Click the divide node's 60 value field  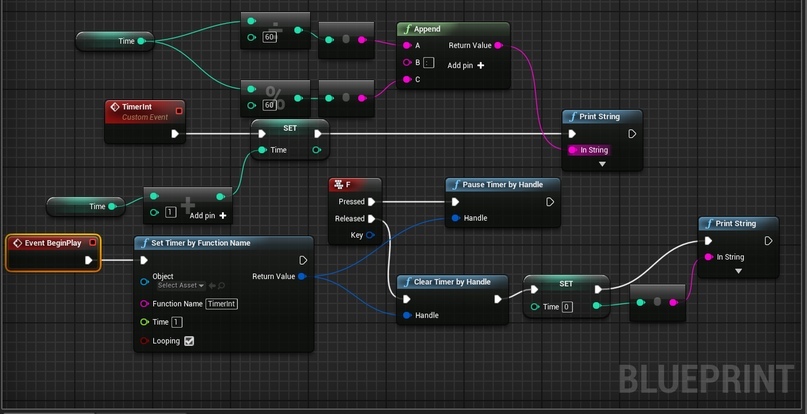[x=270, y=37]
